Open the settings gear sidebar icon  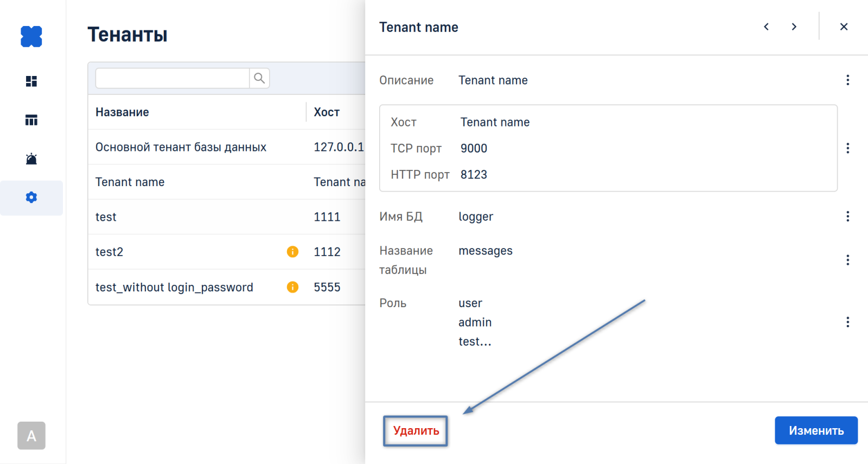(31, 198)
